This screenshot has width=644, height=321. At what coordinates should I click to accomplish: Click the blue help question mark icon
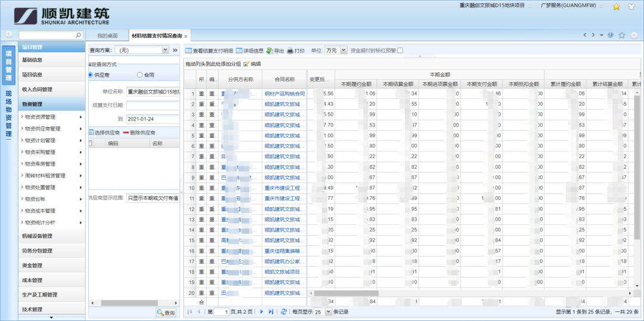point(611,35)
